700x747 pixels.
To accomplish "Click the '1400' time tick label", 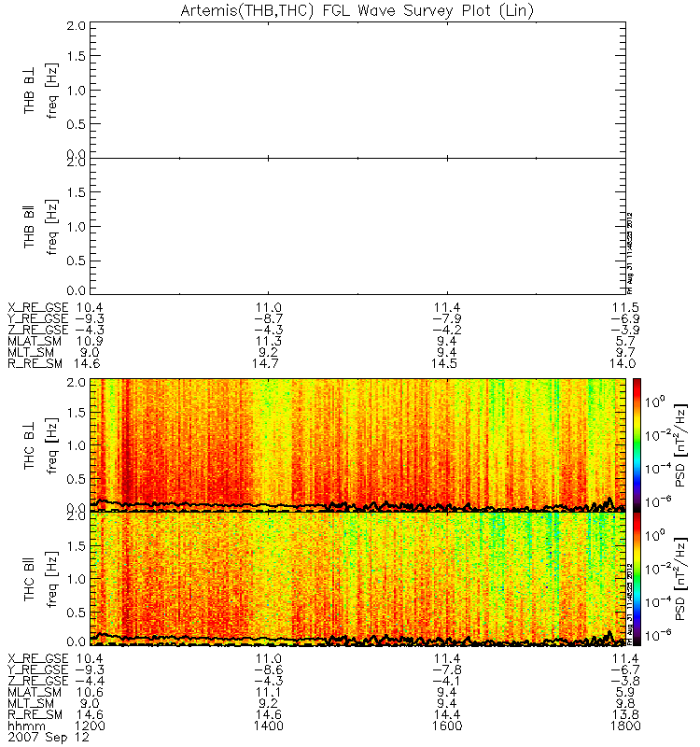I will (x=269, y=726).
